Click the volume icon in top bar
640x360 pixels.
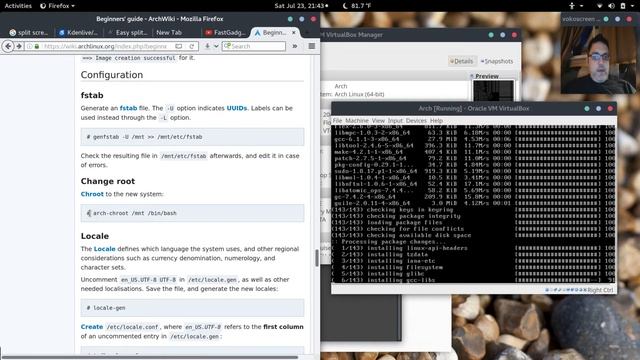point(611,6)
